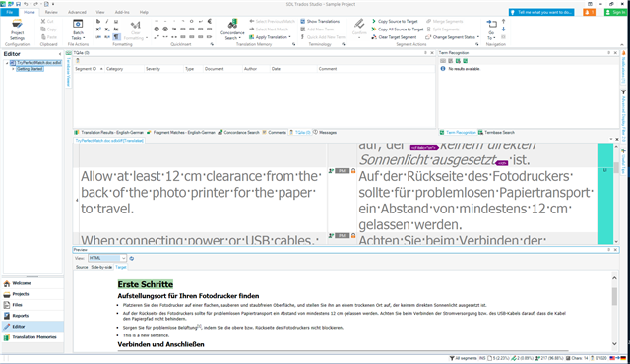Open Project Settings in the ribbon
The image size is (630, 364).
tap(17, 29)
